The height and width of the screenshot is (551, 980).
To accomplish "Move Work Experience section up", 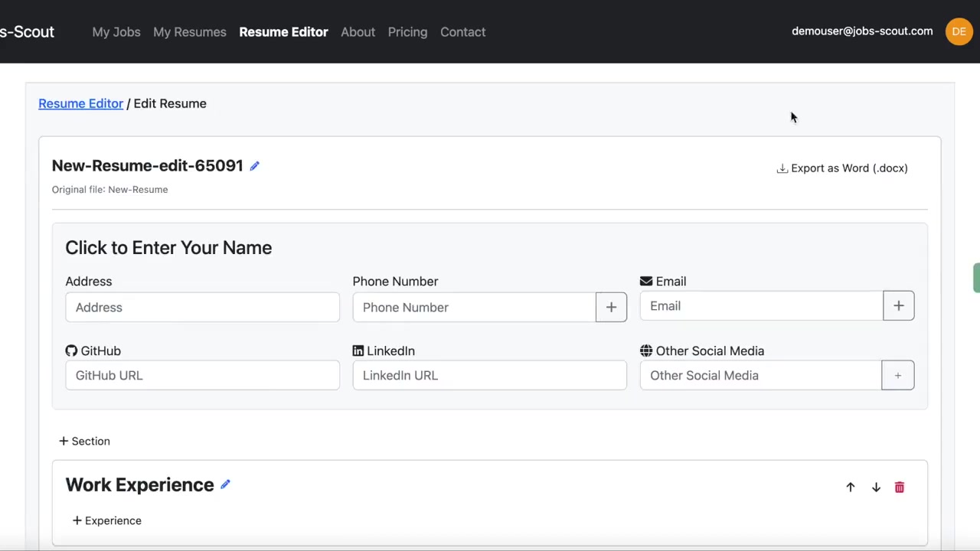I will point(850,487).
